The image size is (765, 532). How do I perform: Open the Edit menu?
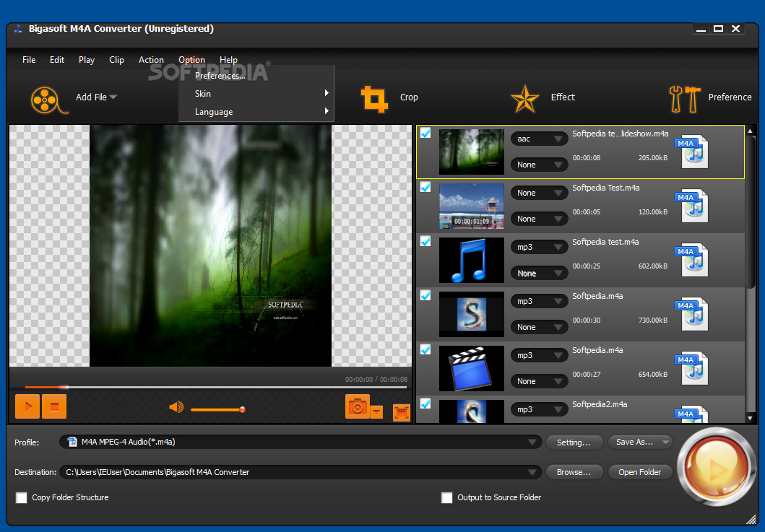[x=56, y=59]
